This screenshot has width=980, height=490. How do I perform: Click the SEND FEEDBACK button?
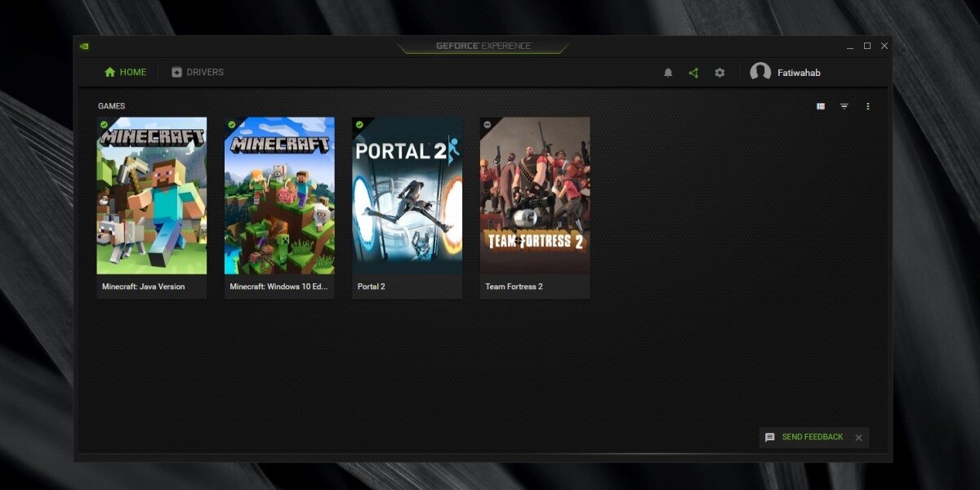812,437
